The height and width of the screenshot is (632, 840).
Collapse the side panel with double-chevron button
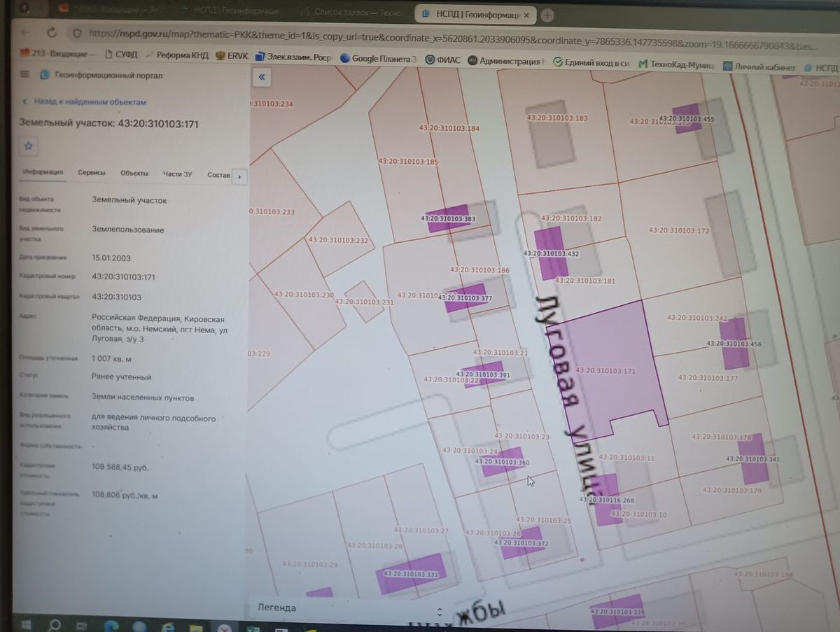tap(261, 77)
